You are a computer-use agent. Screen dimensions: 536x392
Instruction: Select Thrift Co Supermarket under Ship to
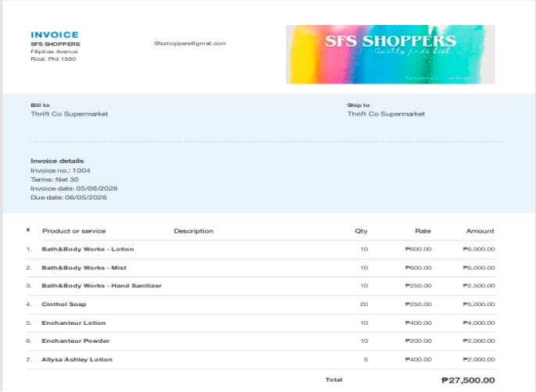386,114
